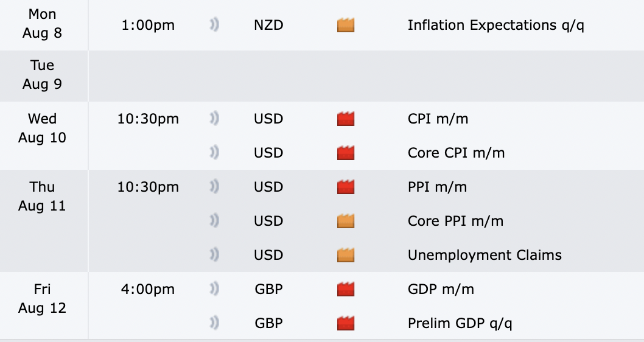Click the orange impact folder for Unemployment Claims
Viewport: 644px width, 342px height.
tap(346, 255)
